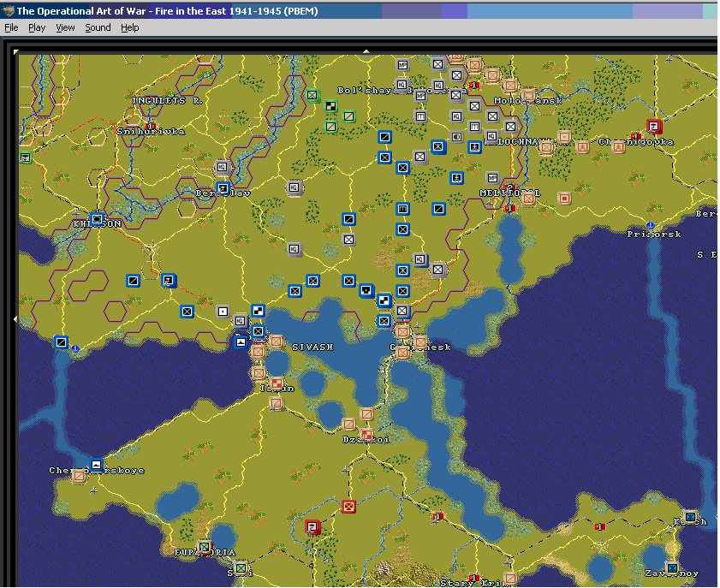The image size is (720, 588).
Task: Select the unit at Kerch
Action: click(x=690, y=516)
